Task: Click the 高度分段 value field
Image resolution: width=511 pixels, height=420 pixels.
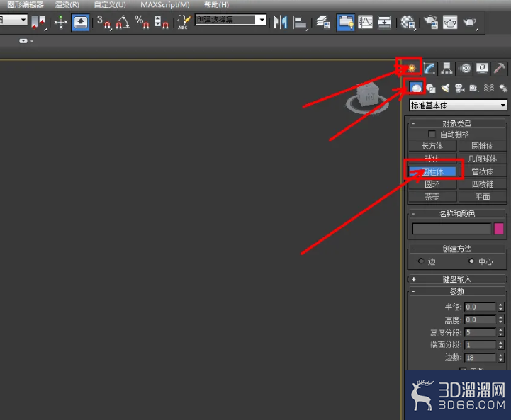Action: (480, 332)
